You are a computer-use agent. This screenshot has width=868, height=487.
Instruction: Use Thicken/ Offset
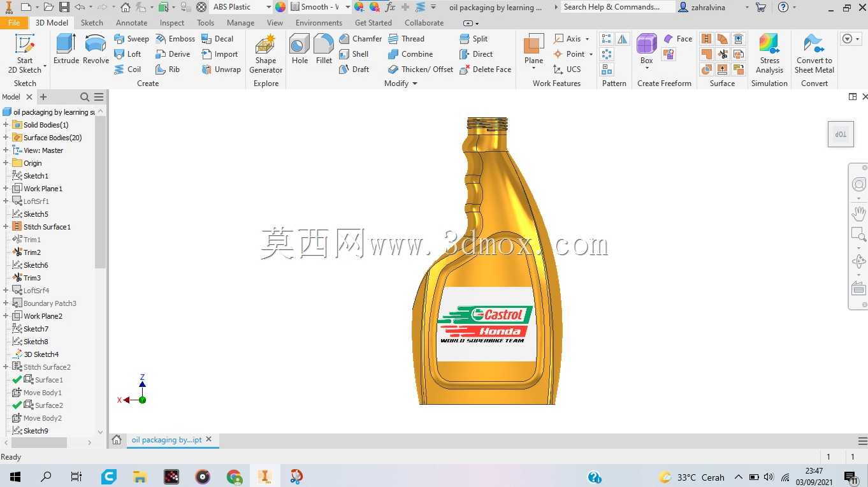click(x=421, y=69)
